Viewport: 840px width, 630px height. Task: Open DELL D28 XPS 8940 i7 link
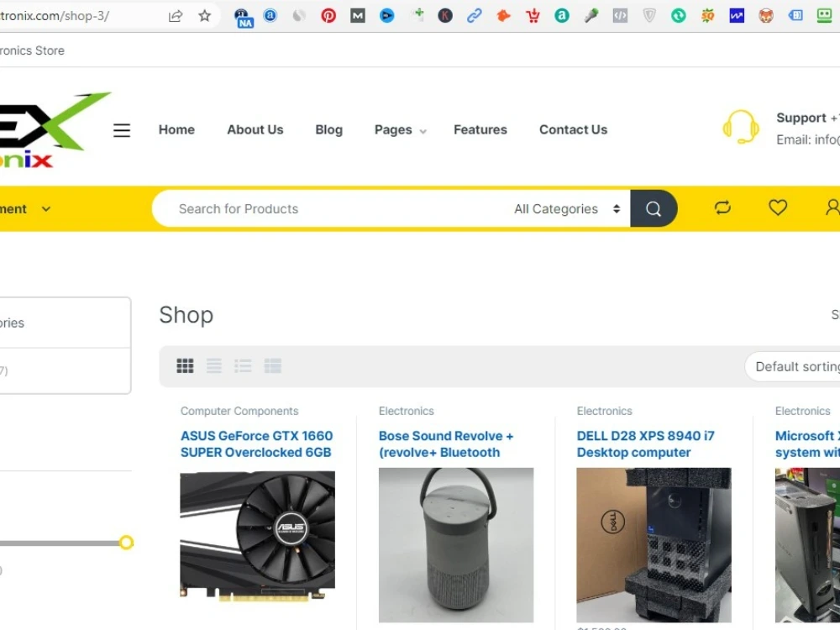pos(645,444)
